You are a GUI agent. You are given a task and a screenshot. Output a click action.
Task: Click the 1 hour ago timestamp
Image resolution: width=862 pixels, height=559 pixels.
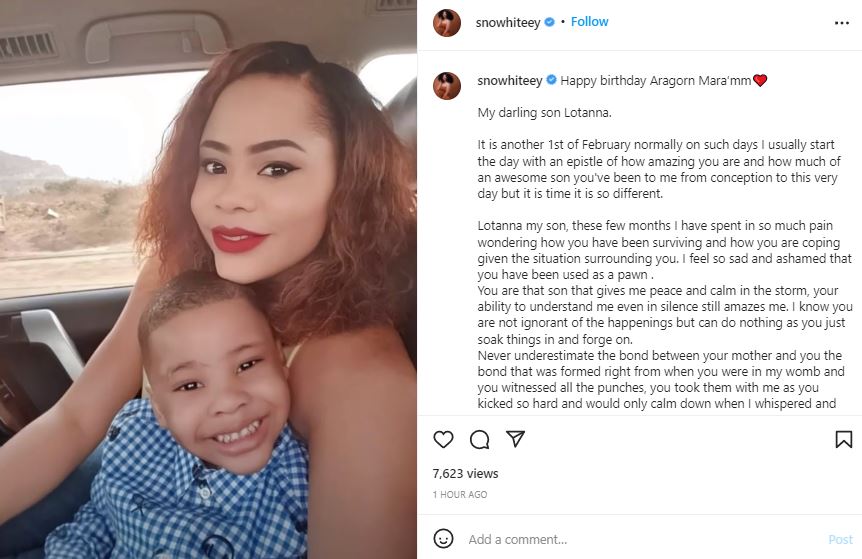click(x=460, y=495)
